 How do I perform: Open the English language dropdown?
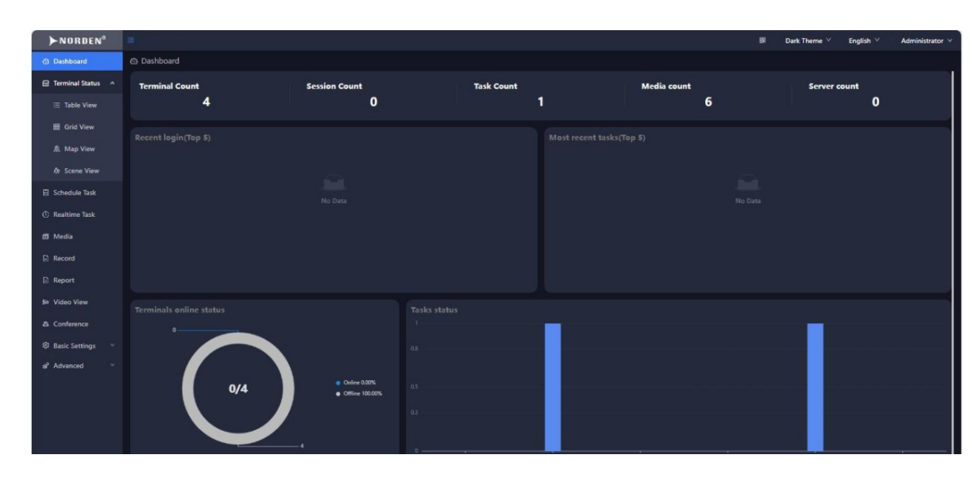tap(863, 41)
